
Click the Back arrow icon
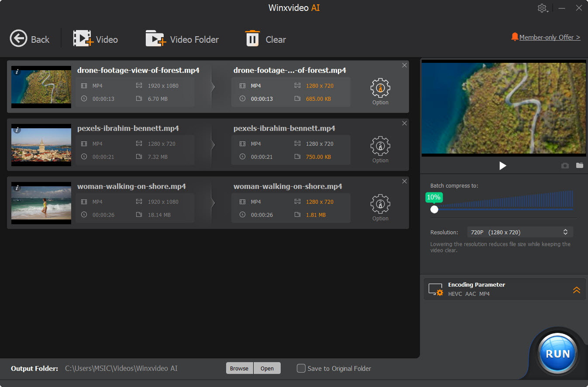tap(18, 39)
